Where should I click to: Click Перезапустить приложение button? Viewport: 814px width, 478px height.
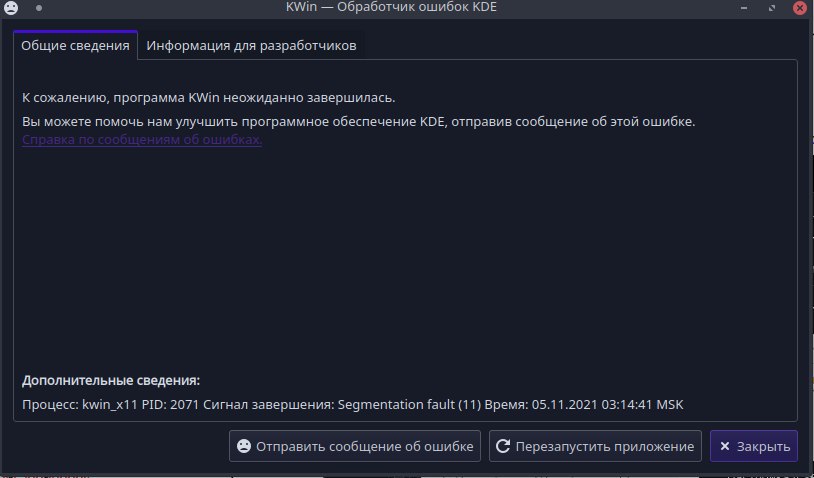pos(595,446)
